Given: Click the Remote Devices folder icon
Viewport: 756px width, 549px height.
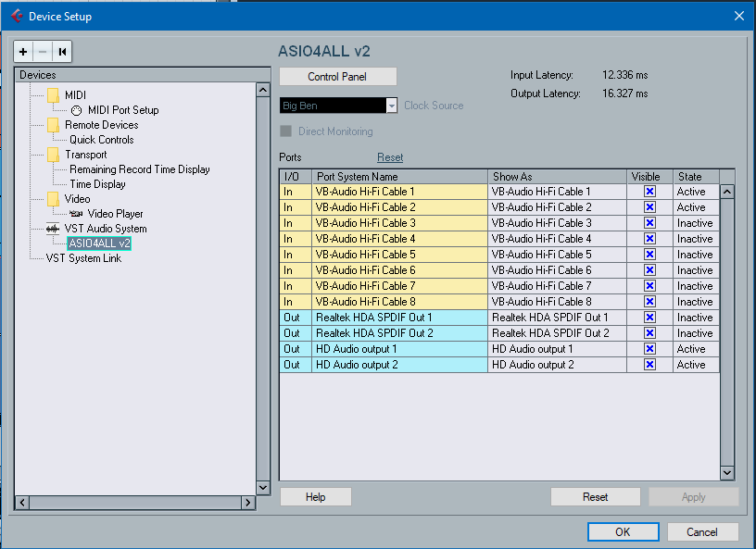Looking at the screenshot, I should (x=54, y=125).
